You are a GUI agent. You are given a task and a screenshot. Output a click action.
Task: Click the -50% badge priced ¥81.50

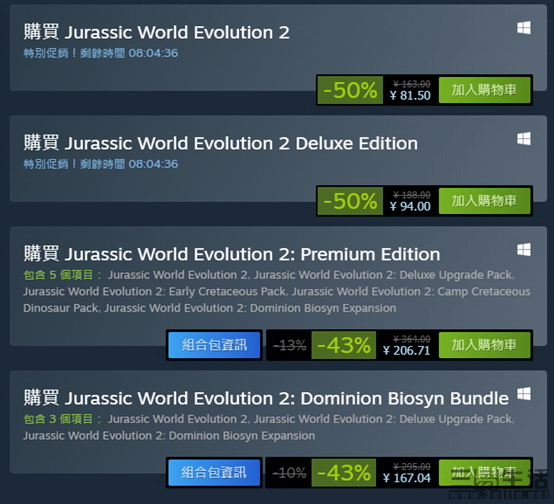pyautogui.click(x=350, y=90)
